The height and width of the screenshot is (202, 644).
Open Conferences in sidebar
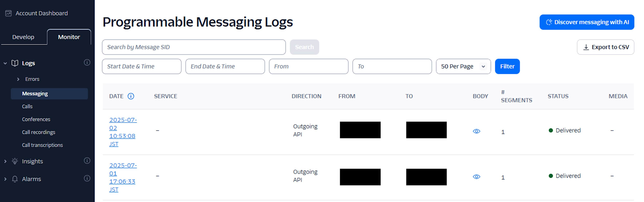pos(36,119)
